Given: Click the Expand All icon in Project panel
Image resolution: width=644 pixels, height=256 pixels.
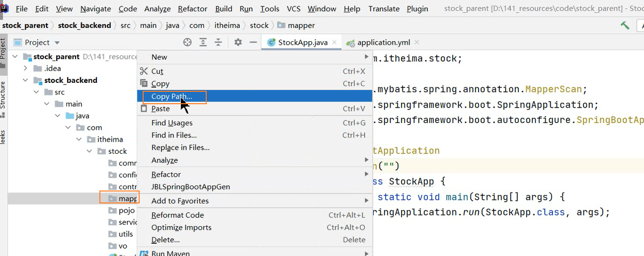Looking at the screenshot, I should 203,42.
